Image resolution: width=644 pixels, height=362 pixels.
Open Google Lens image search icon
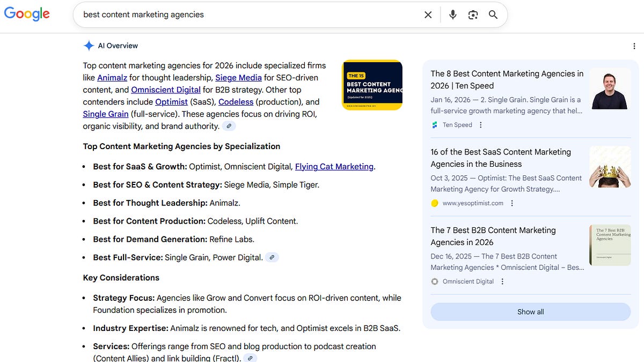click(x=473, y=15)
